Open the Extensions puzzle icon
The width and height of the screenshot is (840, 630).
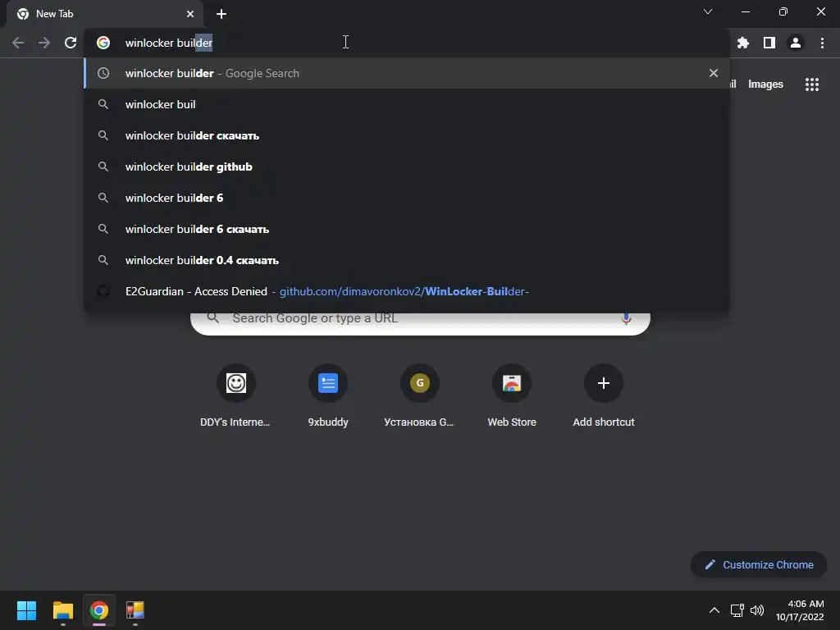[743, 43]
